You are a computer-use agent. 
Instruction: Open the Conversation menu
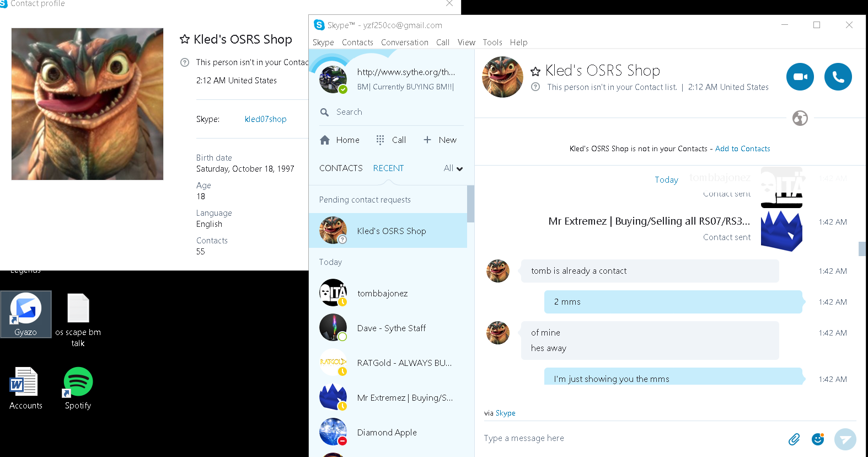tap(405, 42)
